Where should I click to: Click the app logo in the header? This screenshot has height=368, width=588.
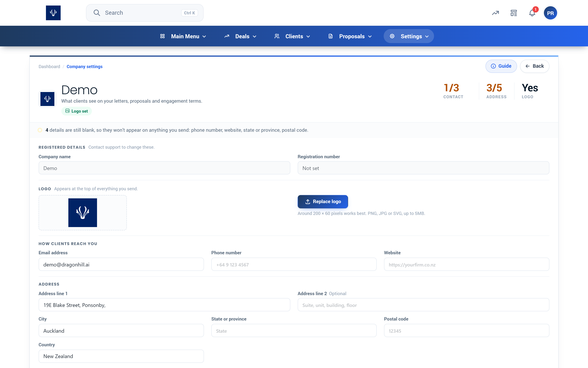53,13
